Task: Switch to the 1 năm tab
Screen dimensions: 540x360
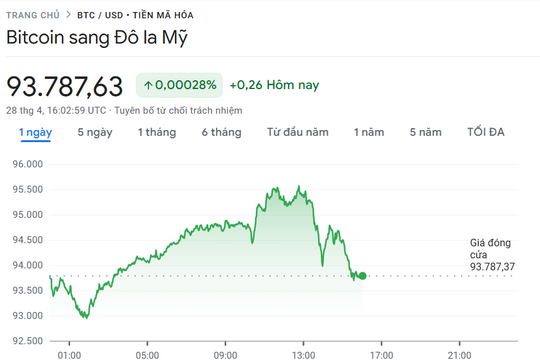Action: [x=369, y=132]
